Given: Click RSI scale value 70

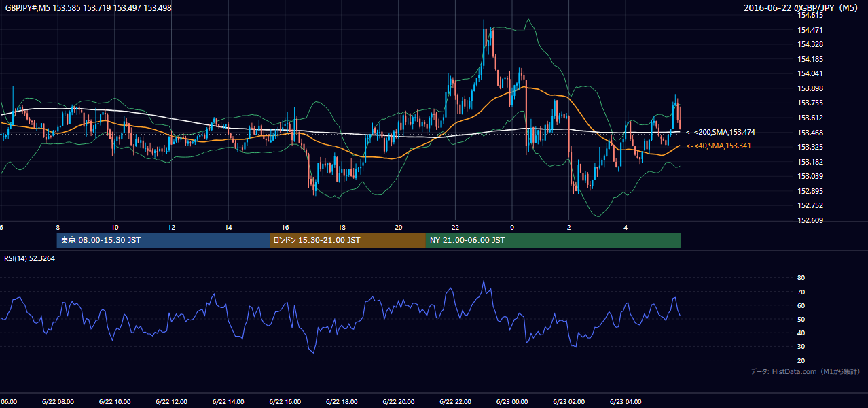Looking at the screenshot, I should pyautogui.click(x=801, y=292).
